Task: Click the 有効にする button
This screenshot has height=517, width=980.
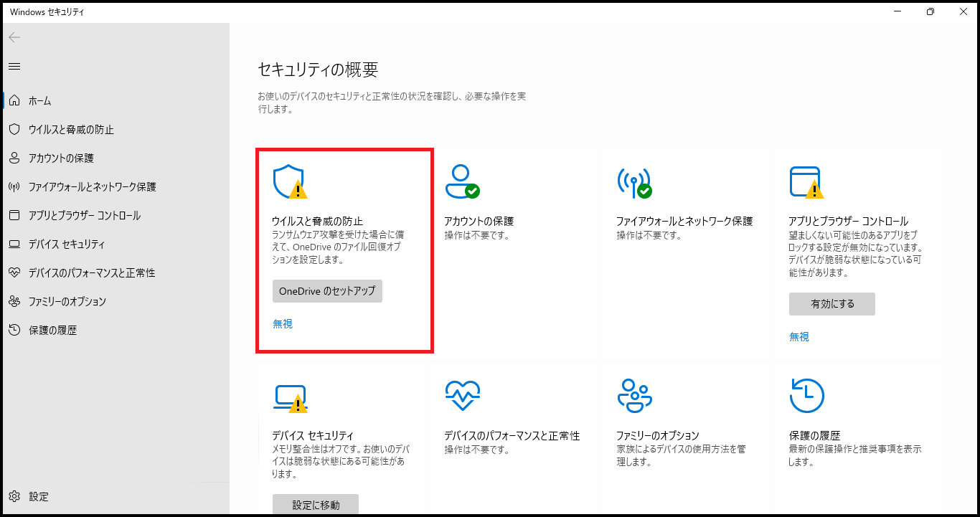Action: click(832, 304)
